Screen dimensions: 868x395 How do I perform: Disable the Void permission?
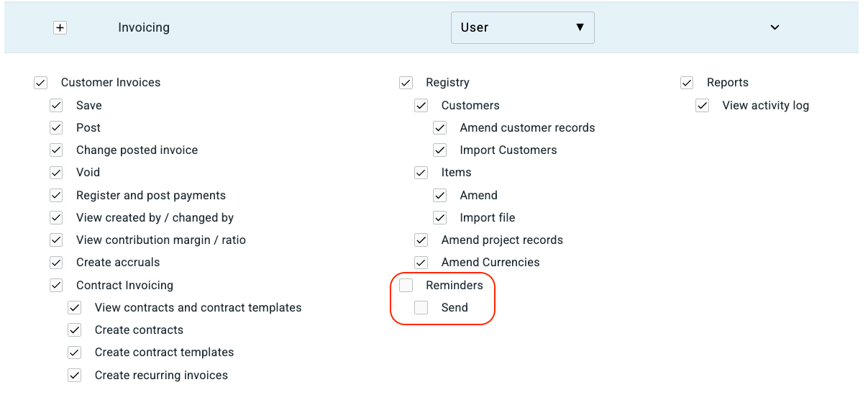pyautogui.click(x=56, y=173)
